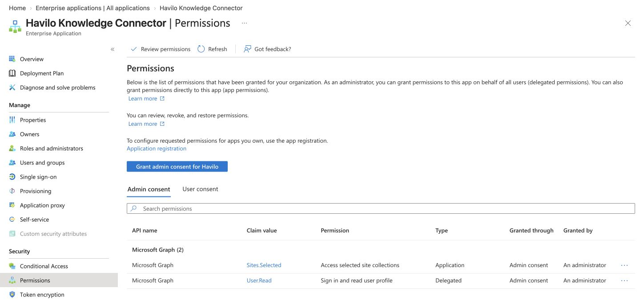Click the Review permissions toolbar button
This screenshot has width=644, height=300.
(161, 49)
